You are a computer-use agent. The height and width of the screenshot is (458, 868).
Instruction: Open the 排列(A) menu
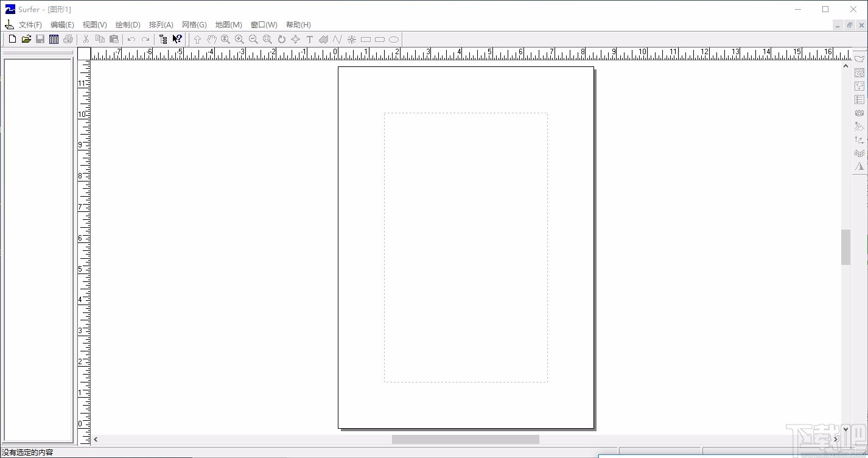click(161, 25)
